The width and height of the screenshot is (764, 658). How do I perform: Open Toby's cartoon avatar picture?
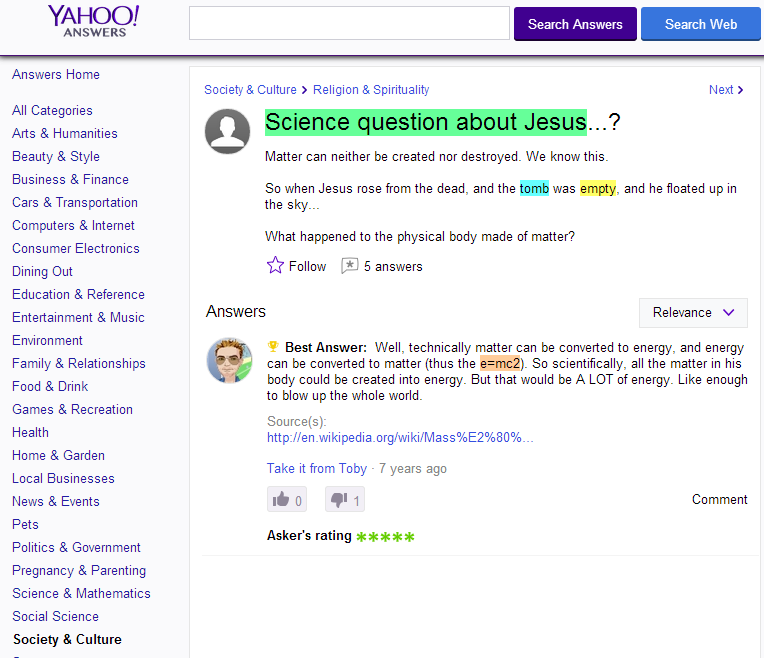229,361
